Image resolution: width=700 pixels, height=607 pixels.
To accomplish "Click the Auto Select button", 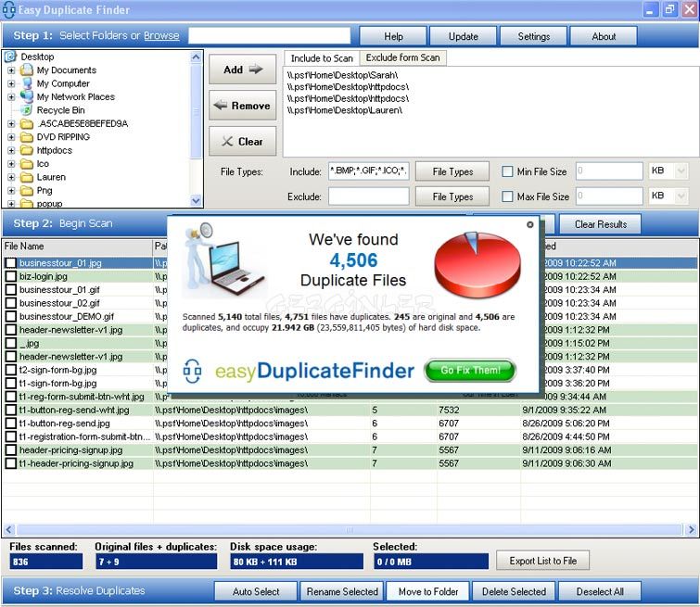I will point(256,591).
